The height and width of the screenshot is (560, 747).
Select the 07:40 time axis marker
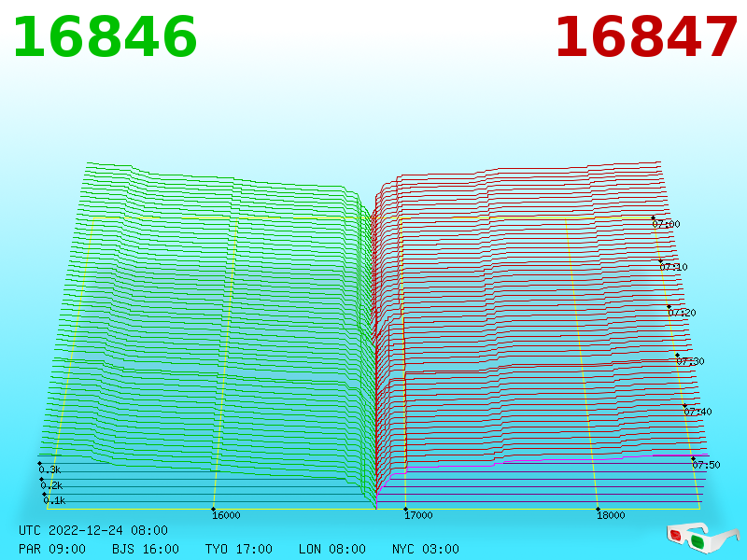point(698,412)
